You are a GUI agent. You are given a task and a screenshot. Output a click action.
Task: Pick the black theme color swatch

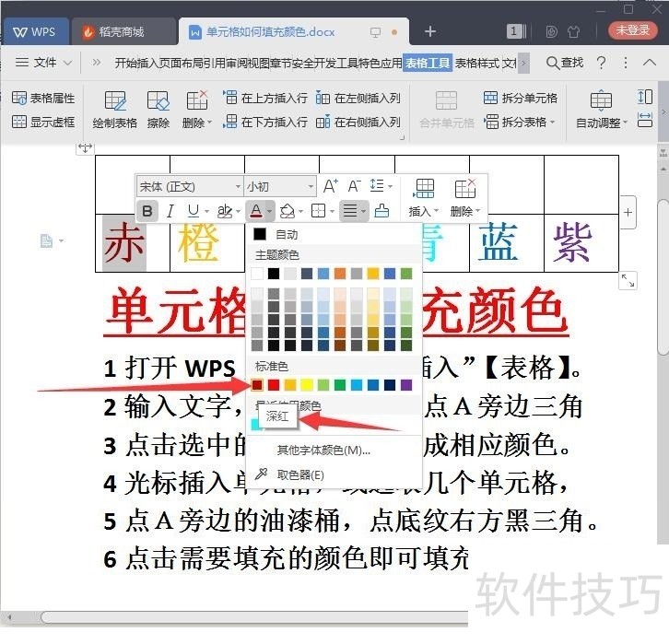(x=274, y=274)
